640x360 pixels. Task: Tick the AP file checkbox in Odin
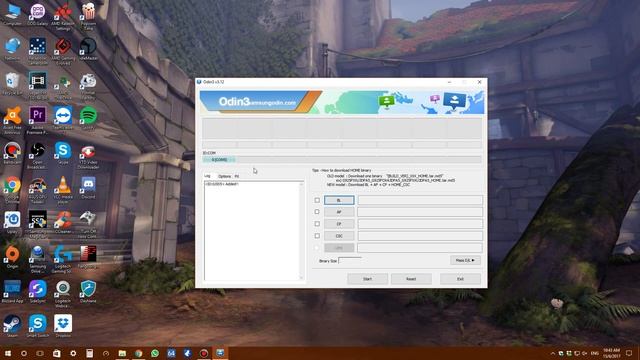click(317, 212)
